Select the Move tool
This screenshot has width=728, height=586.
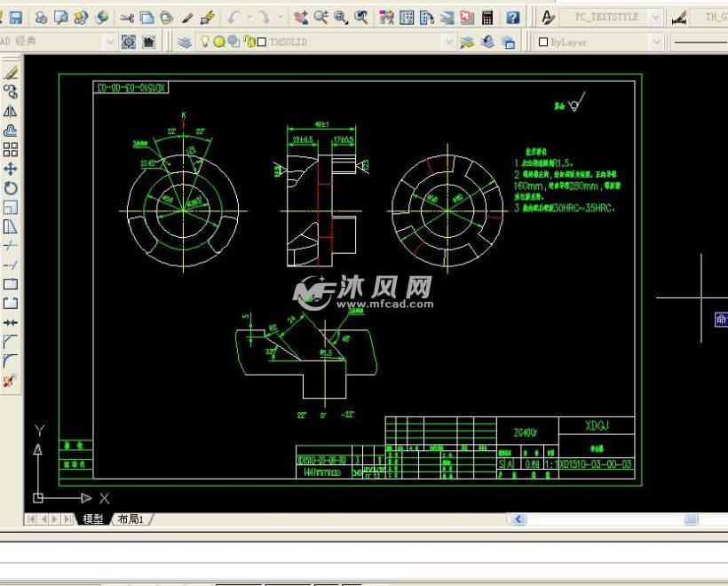click(11, 169)
